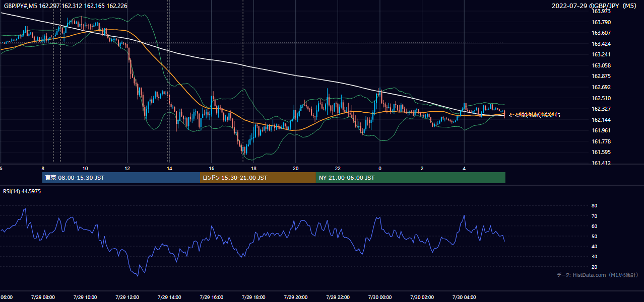Screen dimensions: 644x302
Task: Click RSI scale value 70
Action: tap(594, 216)
